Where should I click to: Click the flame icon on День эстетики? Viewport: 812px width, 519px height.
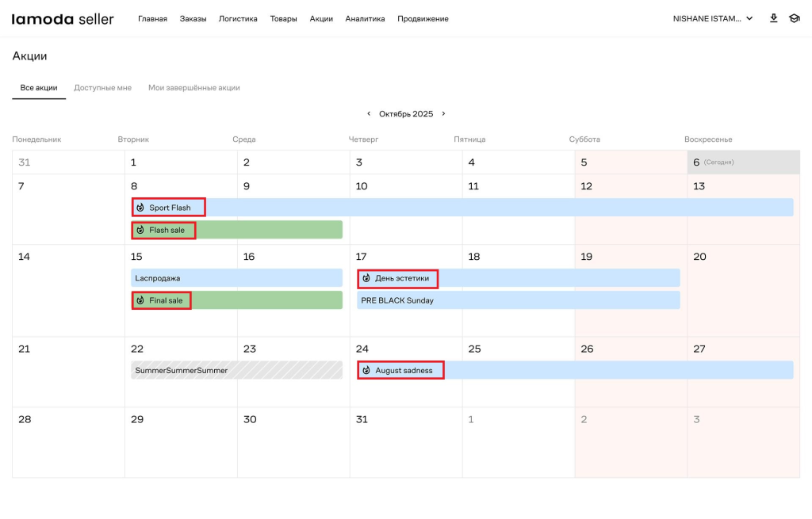point(366,278)
